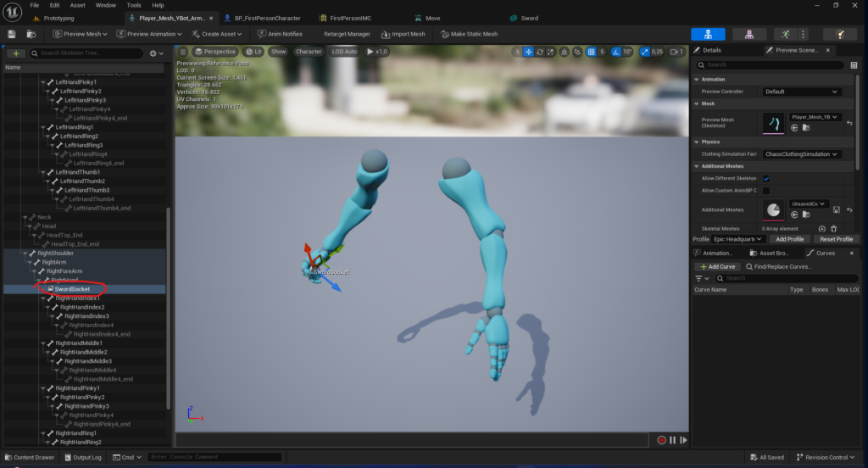Open the Clothing Simulation Factory dropdown
Screen dimensions: 868x468
point(801,154)
